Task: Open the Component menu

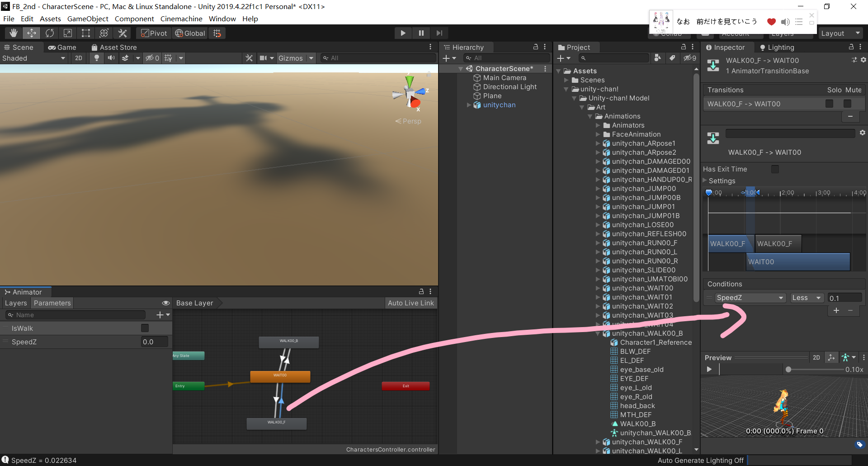Action: coord(134,19)
